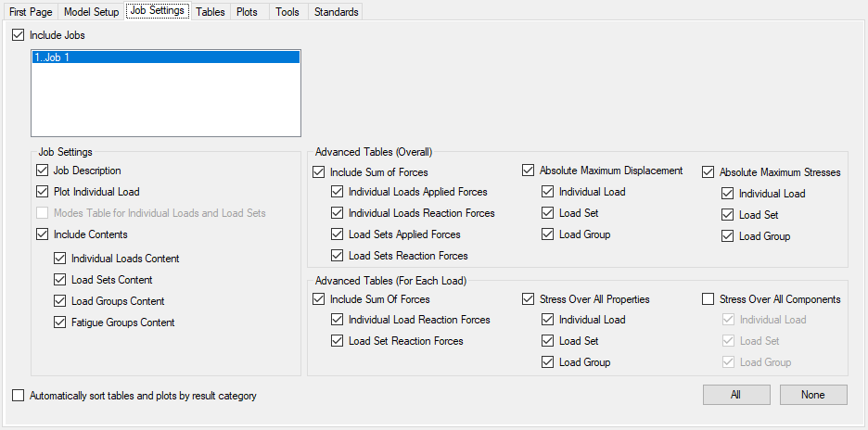868x430 pixels.
Task: Click the All button
Action: pyautogui.click(x=735, y=395)
